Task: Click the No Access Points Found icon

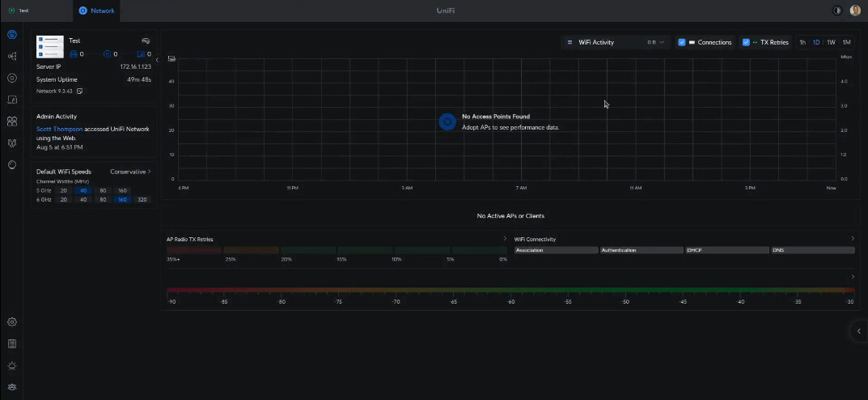Action: click(447, 122)
